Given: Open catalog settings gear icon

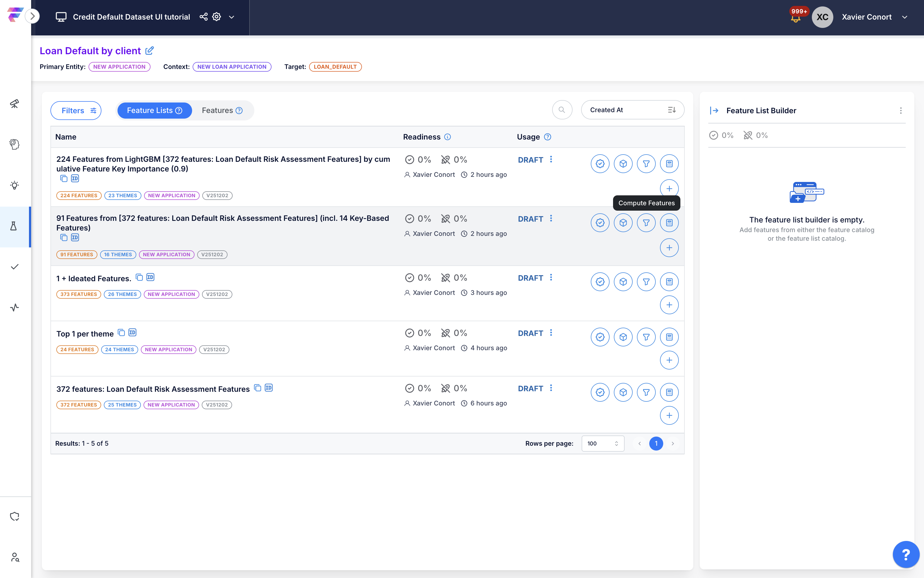Looking at the screenshot, I should coord(217,17).
